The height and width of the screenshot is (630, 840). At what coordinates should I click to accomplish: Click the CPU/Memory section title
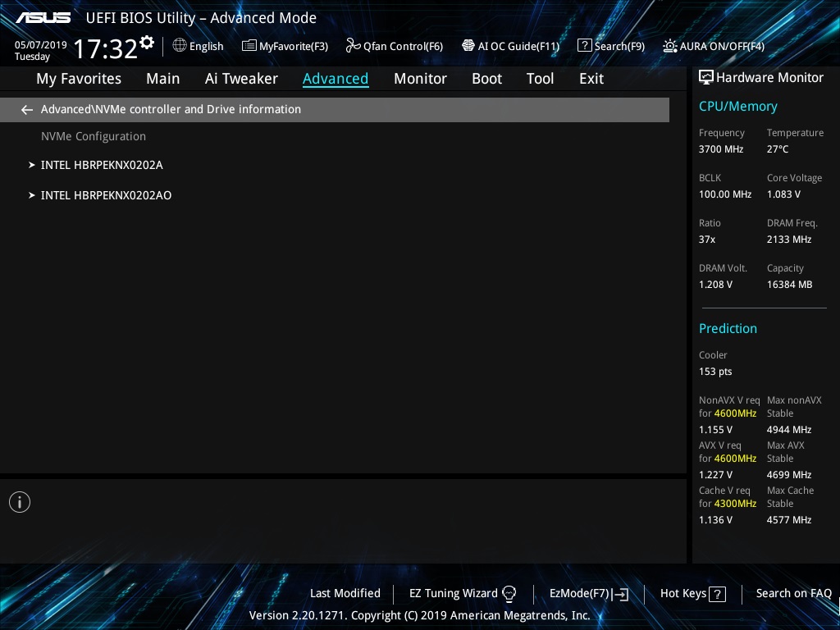[x=737, y=107]
